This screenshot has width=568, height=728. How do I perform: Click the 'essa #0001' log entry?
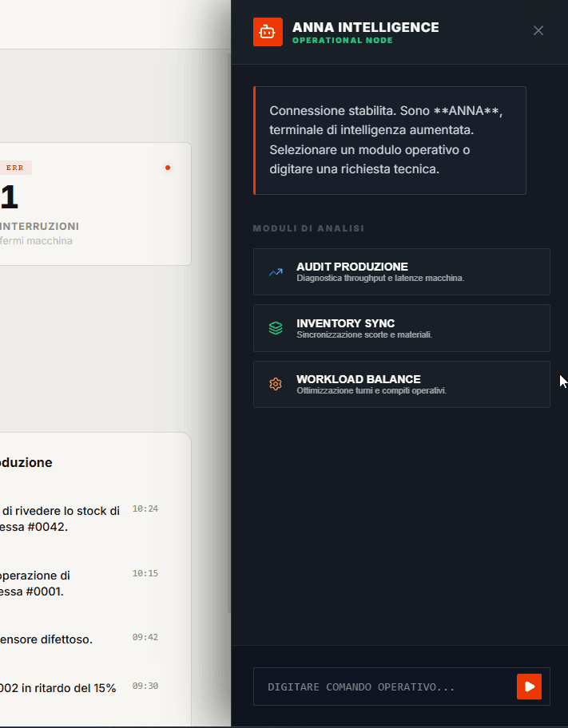click(x=35, y=584)
